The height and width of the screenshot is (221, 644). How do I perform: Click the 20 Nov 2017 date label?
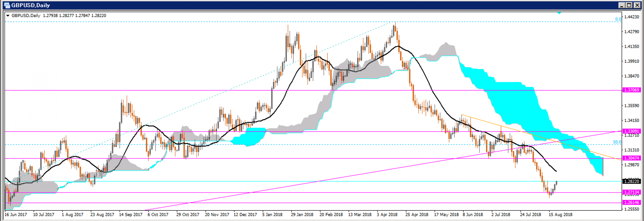pos(217,215)
